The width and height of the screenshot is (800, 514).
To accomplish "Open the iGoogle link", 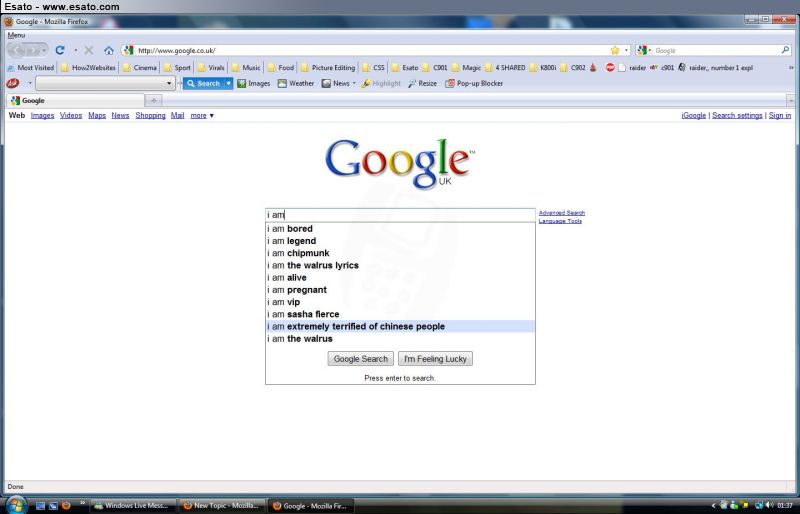I will (693, 115).
